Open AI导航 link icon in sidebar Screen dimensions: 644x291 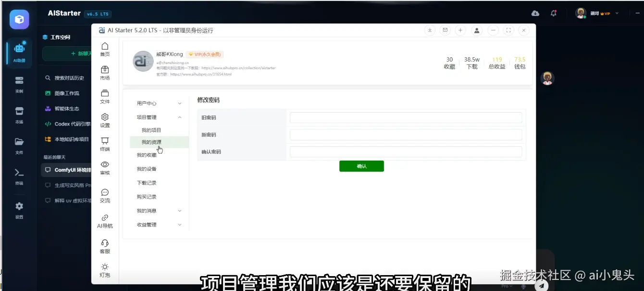tap(105, 221)
